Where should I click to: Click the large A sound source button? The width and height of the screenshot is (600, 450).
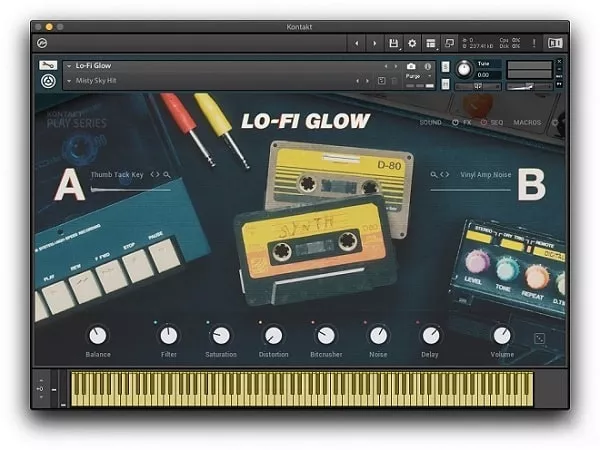tap(69, 185)
